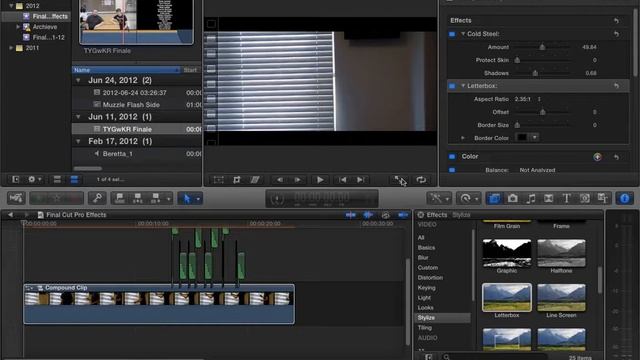This screenshot has height=360, width=640.
Task: Click the Crop tool in viewer
Action: pos(237,180)
